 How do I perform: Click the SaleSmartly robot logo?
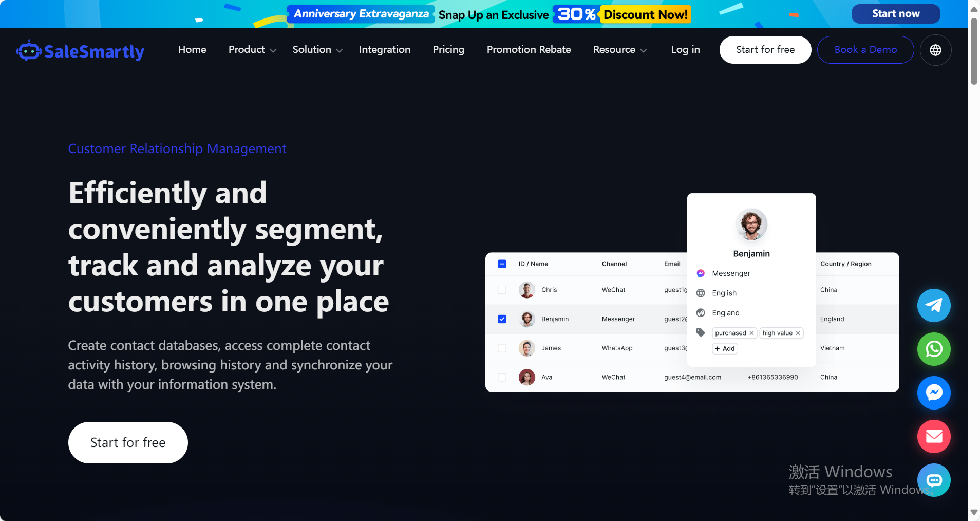click(80, 51)
